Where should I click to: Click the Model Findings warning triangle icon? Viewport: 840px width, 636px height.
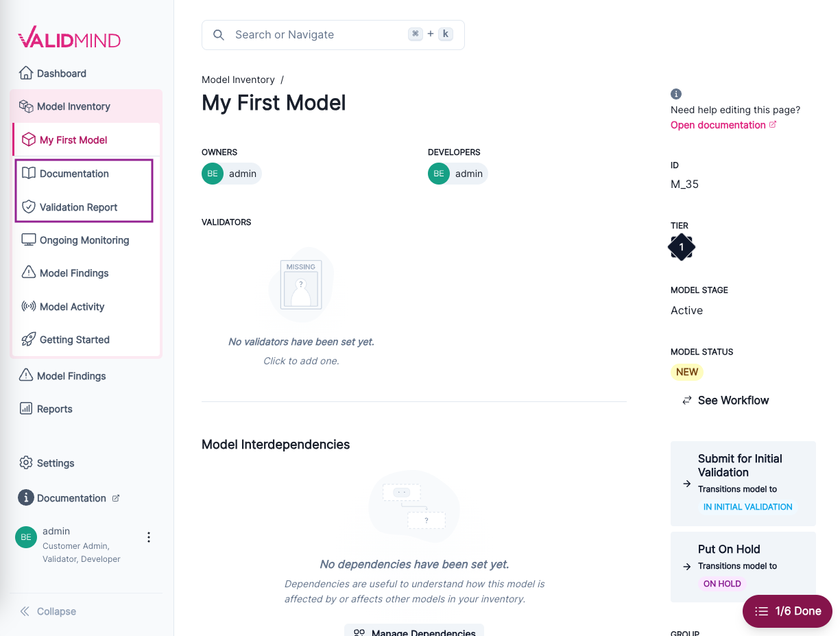coord(28,272)
